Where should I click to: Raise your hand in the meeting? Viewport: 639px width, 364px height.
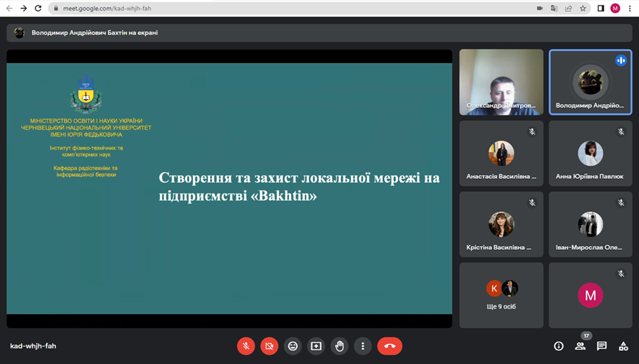coord(340,346)
